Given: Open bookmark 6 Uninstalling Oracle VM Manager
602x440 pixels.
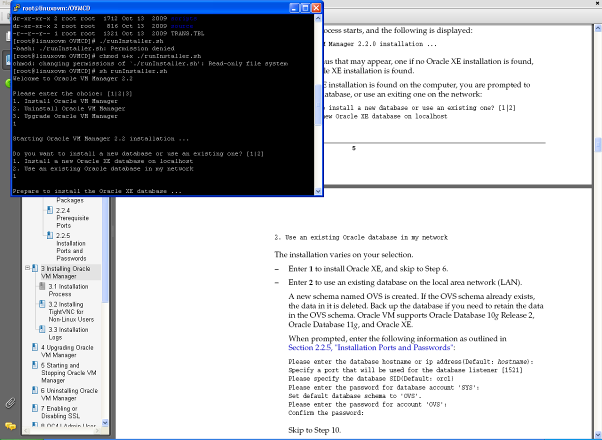Looking at the screenshot, I should [x=69, y=394].
